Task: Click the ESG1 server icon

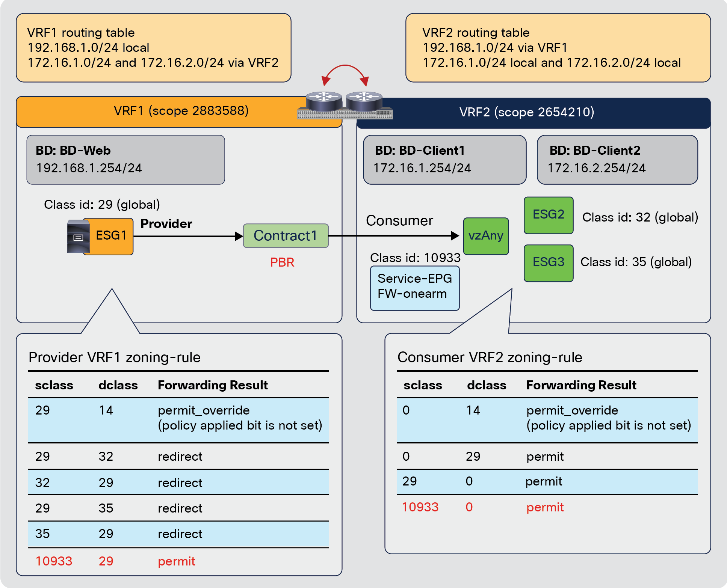Action: [79, 237]
